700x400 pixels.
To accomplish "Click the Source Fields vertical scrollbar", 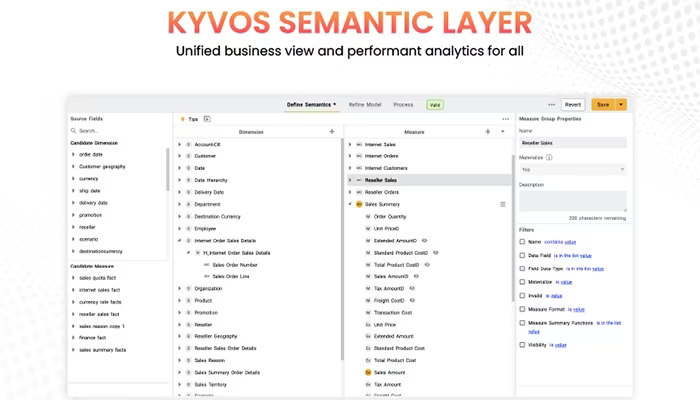I will (167, 170).
